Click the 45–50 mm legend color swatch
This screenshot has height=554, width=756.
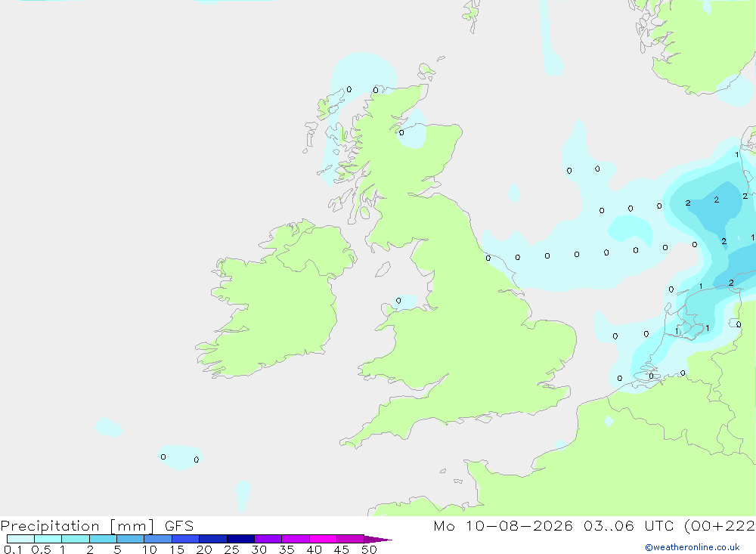pos(351,539)
